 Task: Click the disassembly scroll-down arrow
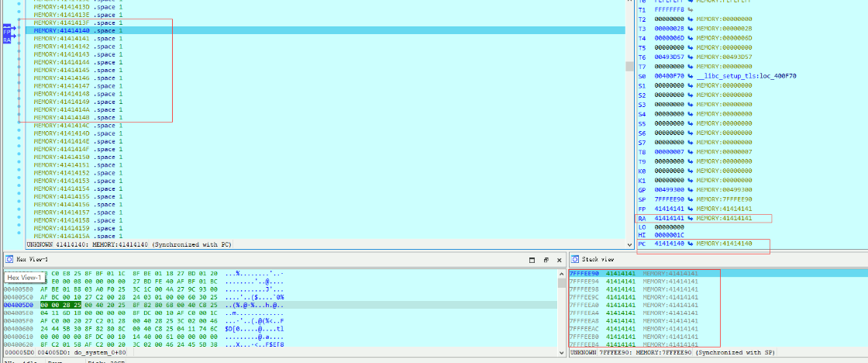(629, 244)
